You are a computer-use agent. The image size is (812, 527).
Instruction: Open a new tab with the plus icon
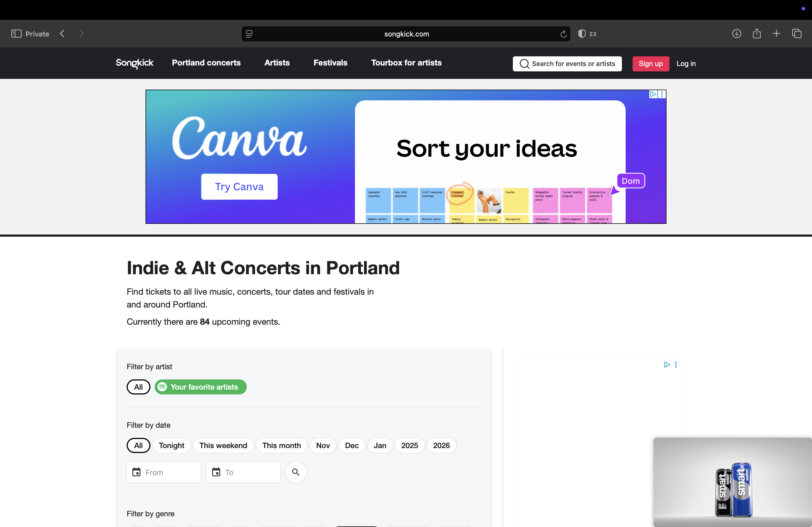776,34
